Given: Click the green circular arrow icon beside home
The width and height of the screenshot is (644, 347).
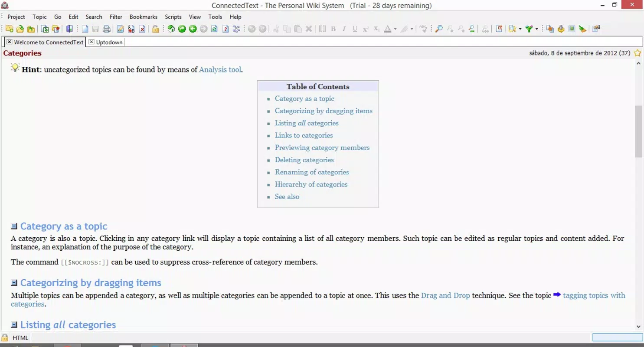Looking at the screenshot, I should [182, 29].
